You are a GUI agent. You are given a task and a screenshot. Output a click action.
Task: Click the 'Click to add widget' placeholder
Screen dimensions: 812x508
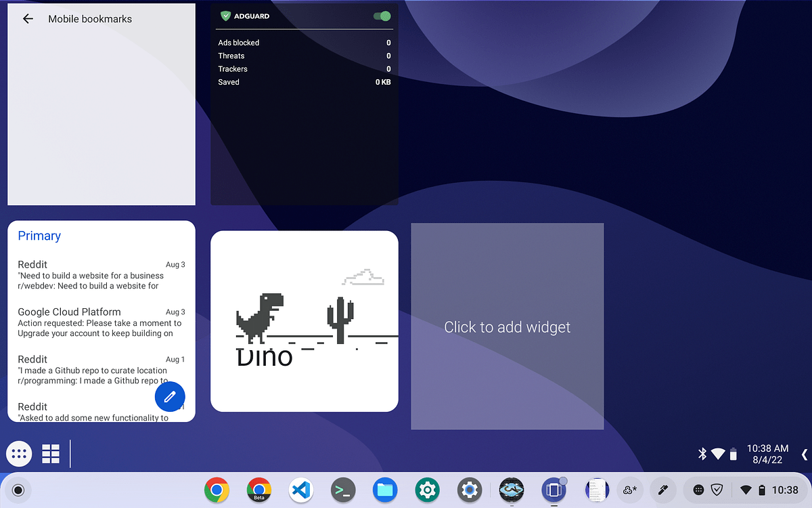pyautogui.click(x=507, y=326)
